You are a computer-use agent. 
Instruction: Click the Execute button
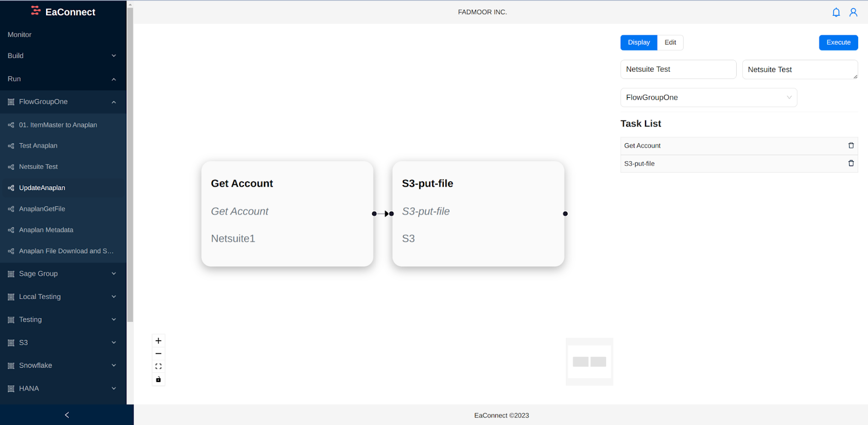coord(838,42)
